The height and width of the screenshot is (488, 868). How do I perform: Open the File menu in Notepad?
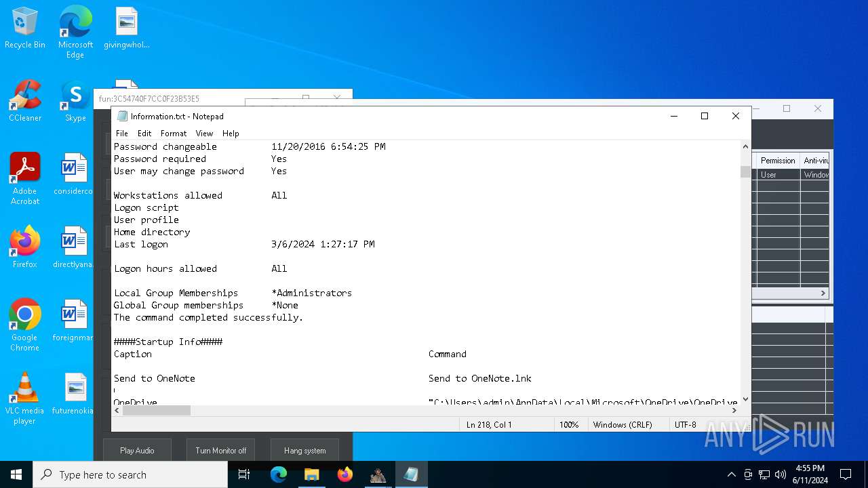[x=122, y=134]
